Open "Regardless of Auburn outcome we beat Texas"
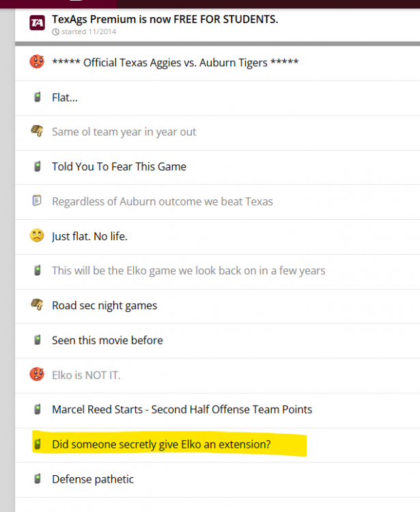This screenshot has height=512, width=420. (x=163, y=201)
